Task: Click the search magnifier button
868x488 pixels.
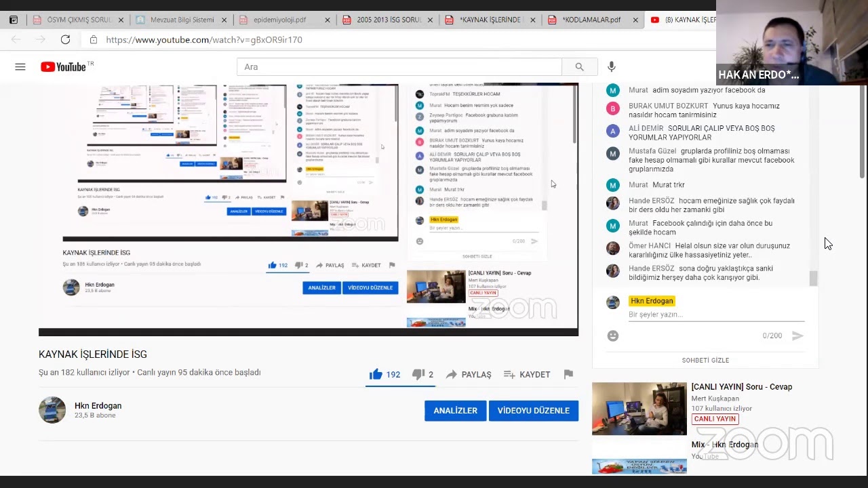Action: pyautogui.click(x=579, y=66)
